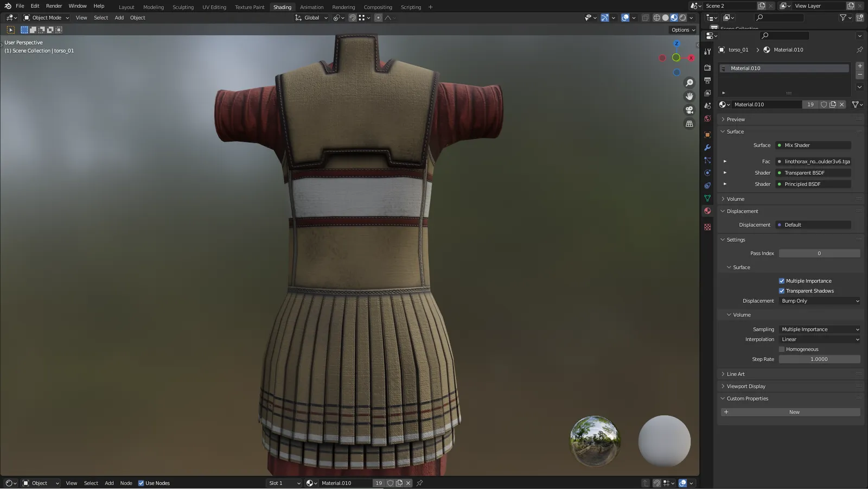This screenshot has width=868, height=489.
Task: Open Displacement Bump Only dropdown
Action: point(820,301)
